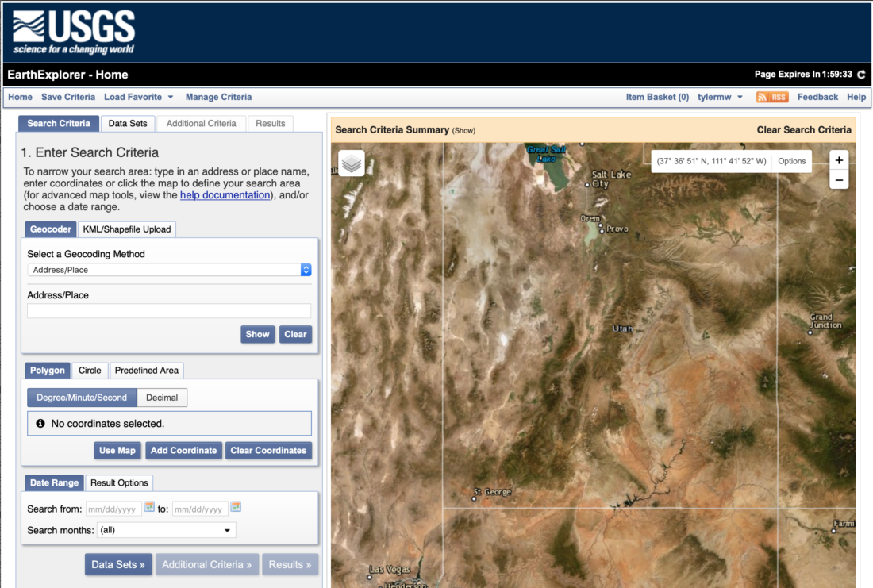
Task: Select the Search Criteria tab
Action: coord(59,124)
